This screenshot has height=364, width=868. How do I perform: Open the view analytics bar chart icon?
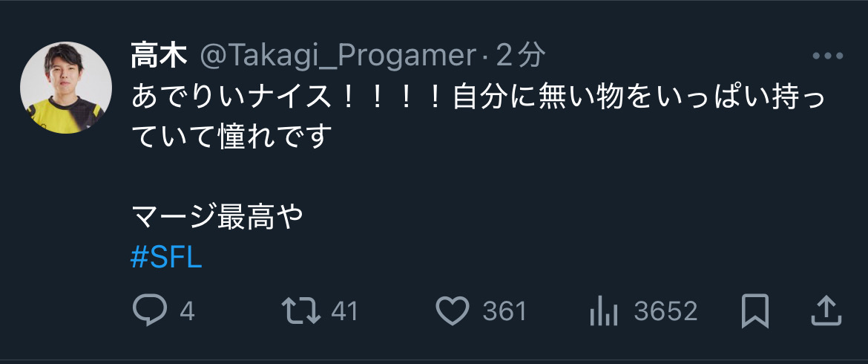point(603,311)
